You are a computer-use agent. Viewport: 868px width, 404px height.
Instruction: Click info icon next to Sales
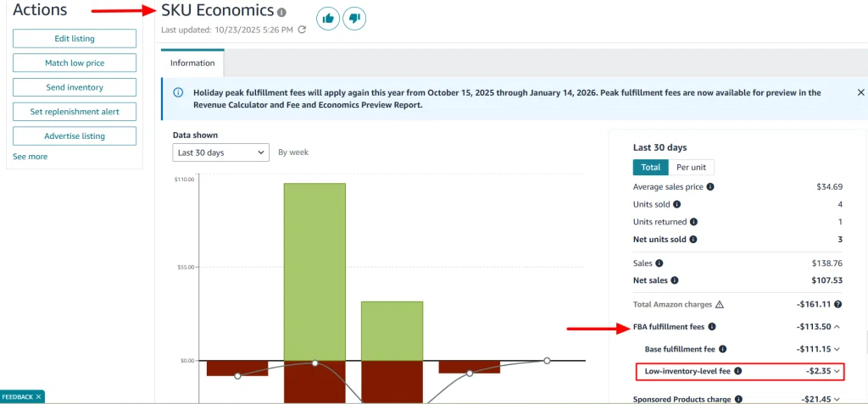point(659,263)
